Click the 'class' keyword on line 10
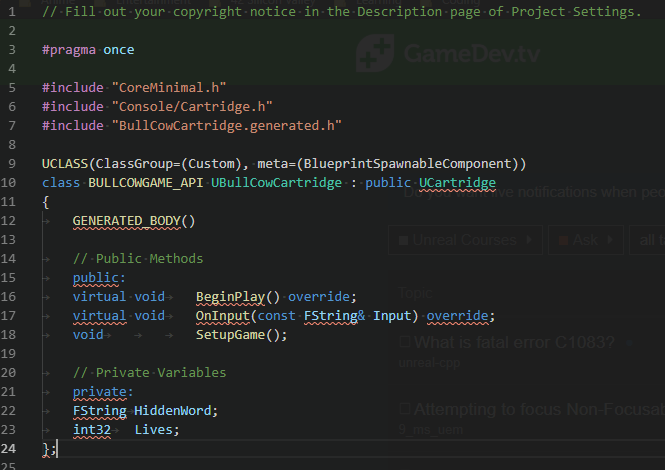Screen dimensions: 665x470 (61, 183)
